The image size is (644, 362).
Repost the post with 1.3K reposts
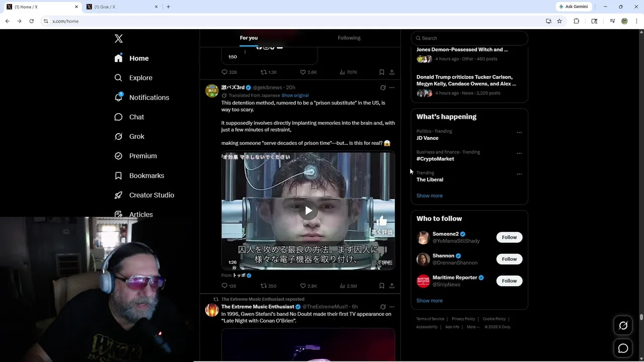pos(269,72)
